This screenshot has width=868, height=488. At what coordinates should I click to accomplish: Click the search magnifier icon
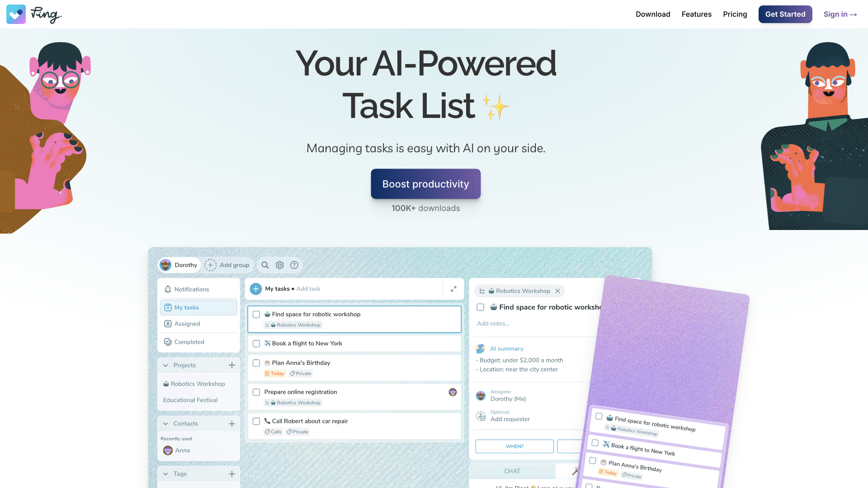(x=264, y=264)
